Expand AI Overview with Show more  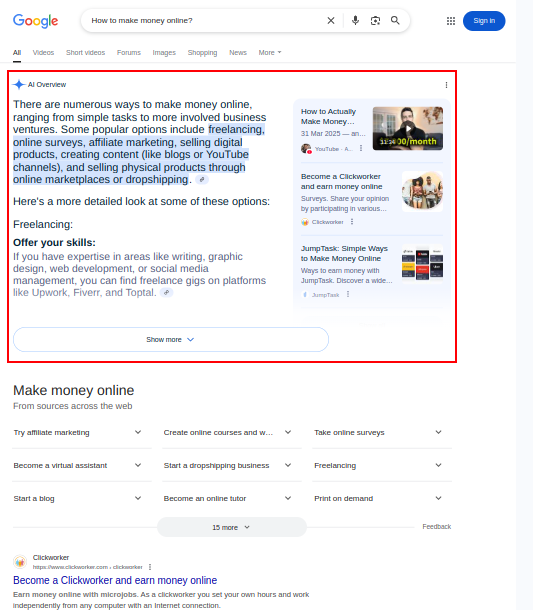(x=171, y=340)
